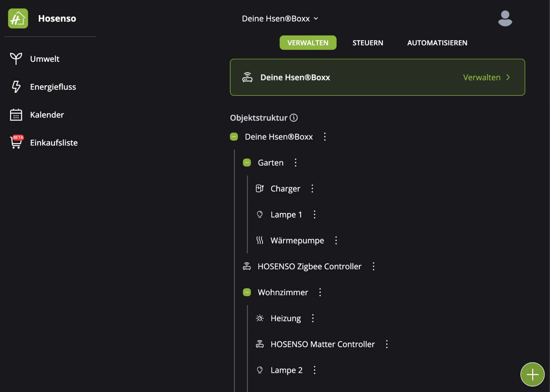Click the Kalender calendar icon
Image resolution: width=550 pixels, height=392 pixels.
click(16, 115)
